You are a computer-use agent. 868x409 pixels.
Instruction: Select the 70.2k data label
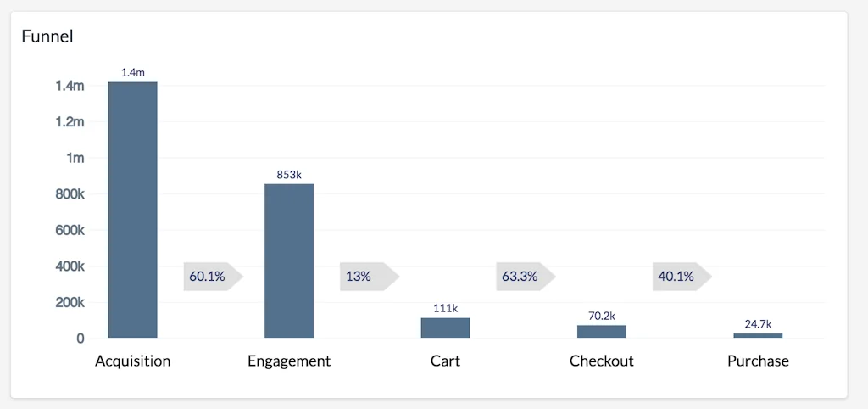coord(602,316)
